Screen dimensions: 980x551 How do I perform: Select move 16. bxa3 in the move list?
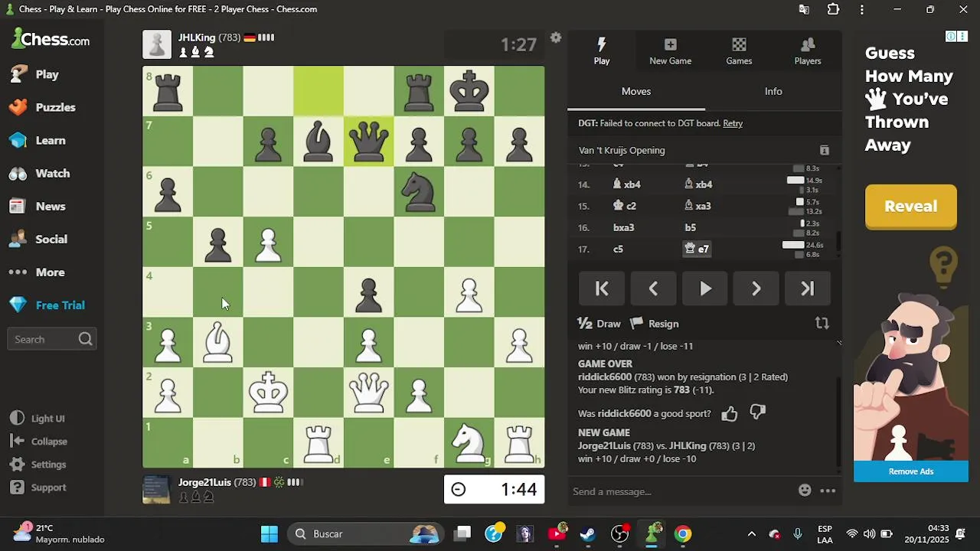(623, 227)
